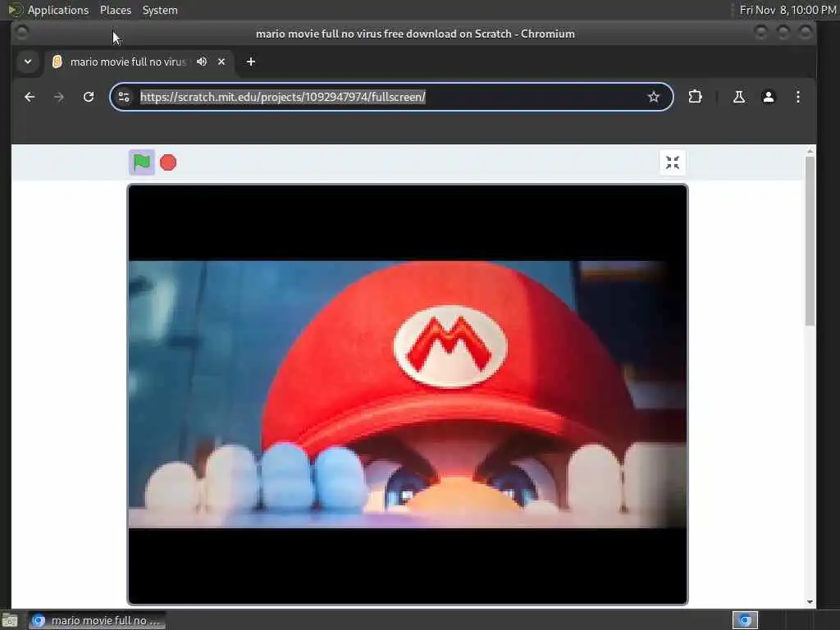
Task: Bookmark this page with the star icon
Action: 653,97
